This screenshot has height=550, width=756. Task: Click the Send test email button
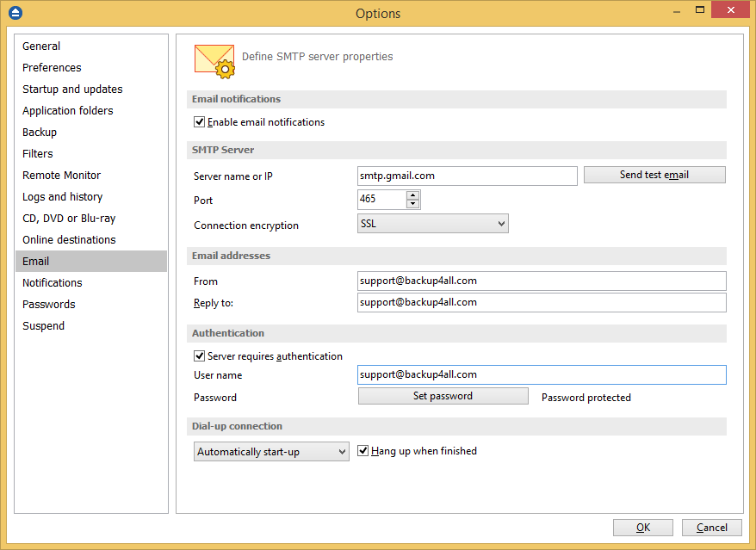(x=654, y=174)
